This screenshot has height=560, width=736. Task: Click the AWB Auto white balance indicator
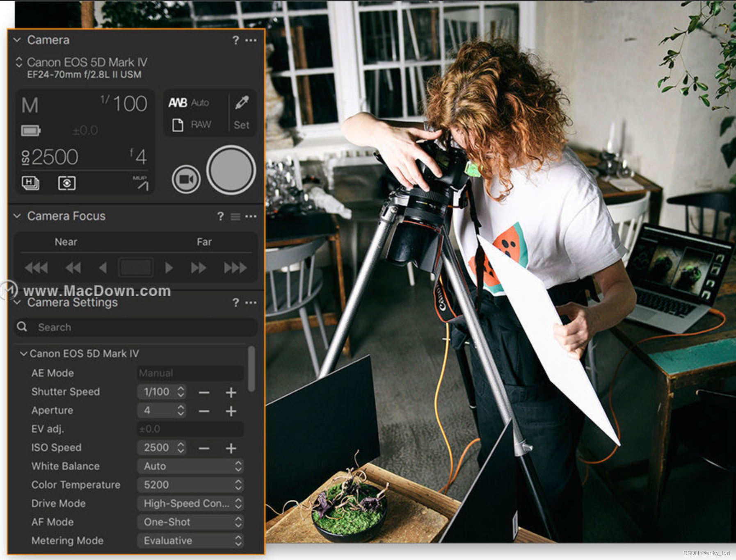pos(189,102)
